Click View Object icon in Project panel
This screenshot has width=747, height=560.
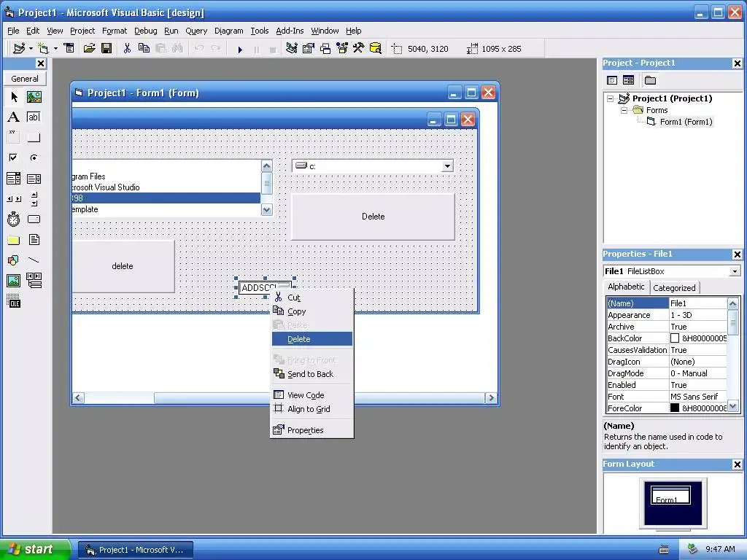click(x=628, y=80)
